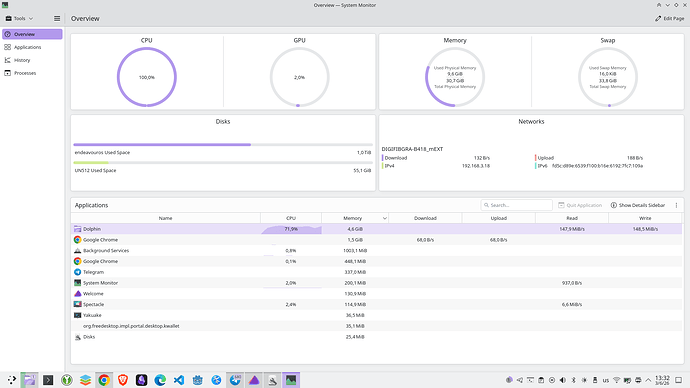690x388 pixels.
Task: Sort by the CPU column header
Action: pyautogui.click(x=291, y=218)
